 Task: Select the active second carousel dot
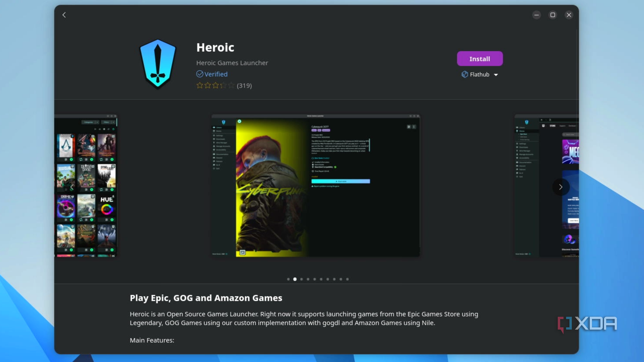click(295, 279)
